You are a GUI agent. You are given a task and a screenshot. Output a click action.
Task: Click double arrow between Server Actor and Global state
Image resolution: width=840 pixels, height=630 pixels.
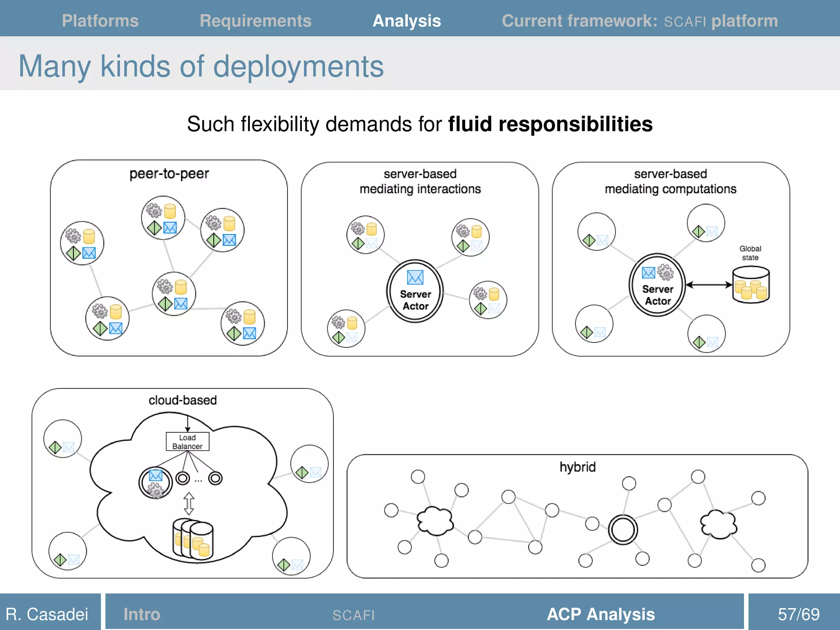(709, 285)
